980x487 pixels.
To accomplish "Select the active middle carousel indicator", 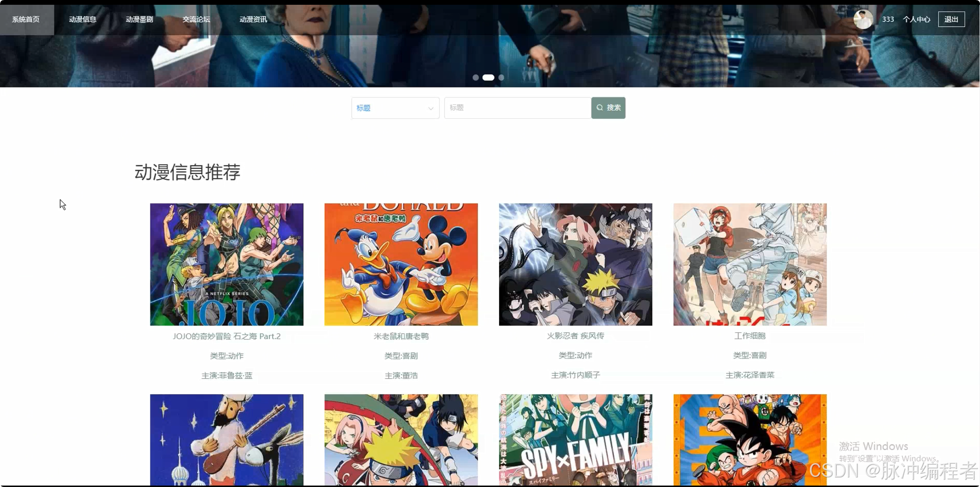I will click(488, 77).
